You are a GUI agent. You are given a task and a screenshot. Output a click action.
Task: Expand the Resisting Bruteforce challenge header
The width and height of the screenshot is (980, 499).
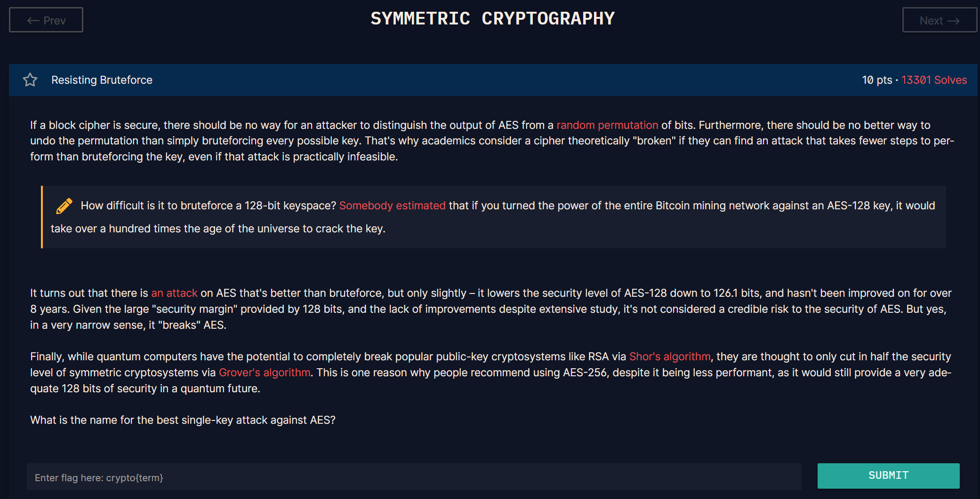point(493,80)
